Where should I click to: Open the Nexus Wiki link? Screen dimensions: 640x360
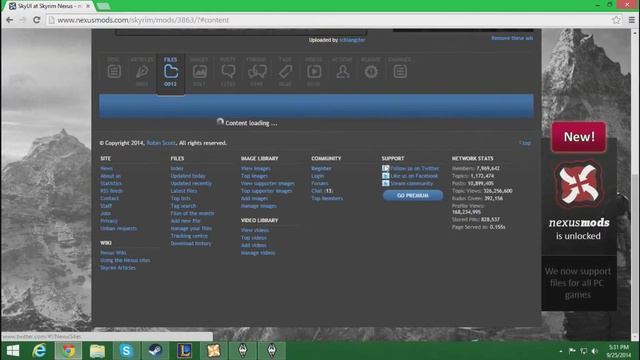tap(113, 253)
